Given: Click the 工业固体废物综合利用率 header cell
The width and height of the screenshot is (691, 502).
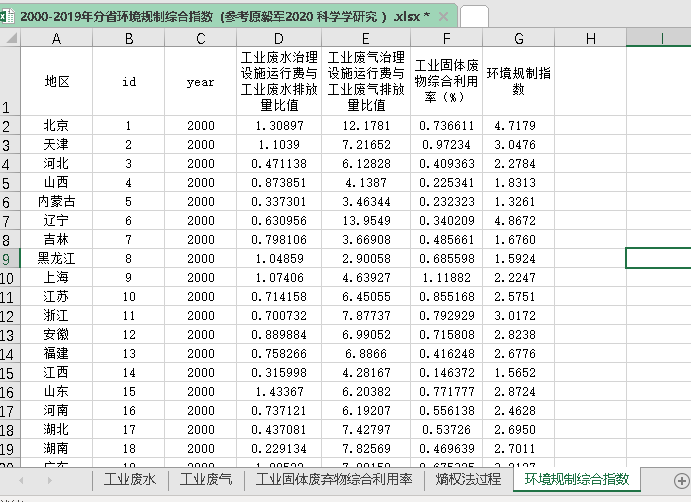Looking at the screenshot, I should [x=446, y=81].
